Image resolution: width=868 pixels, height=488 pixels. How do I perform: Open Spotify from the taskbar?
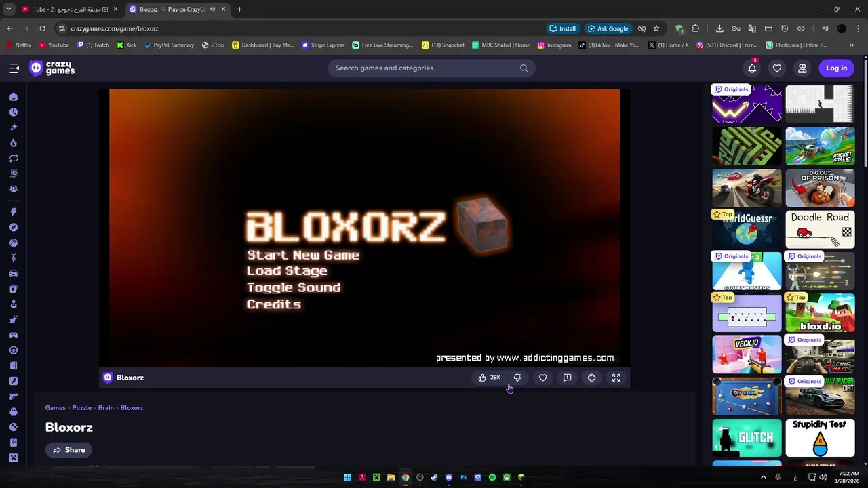click(492, 477)
